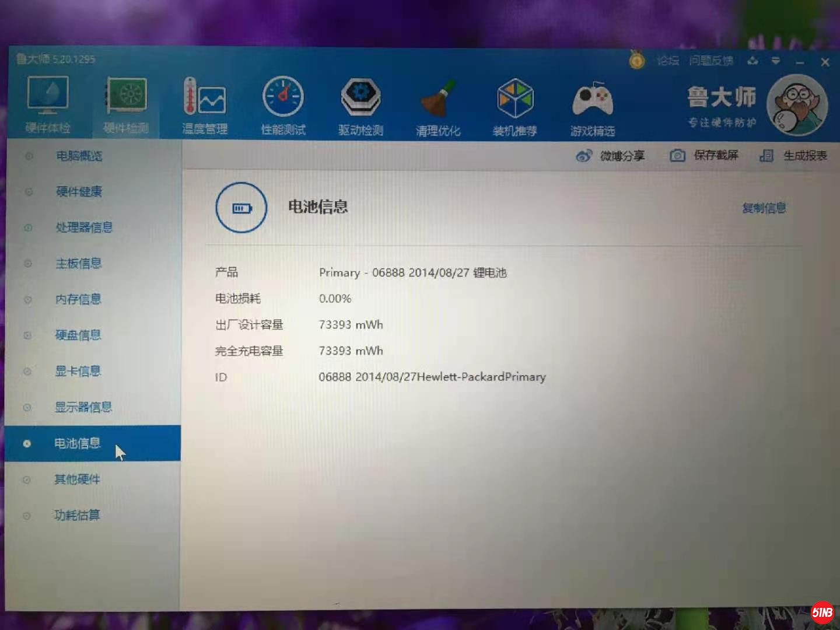Switch to 处理器信息 sidebar item
Viewport: 840px width, 630px height.
pos(84,228)
